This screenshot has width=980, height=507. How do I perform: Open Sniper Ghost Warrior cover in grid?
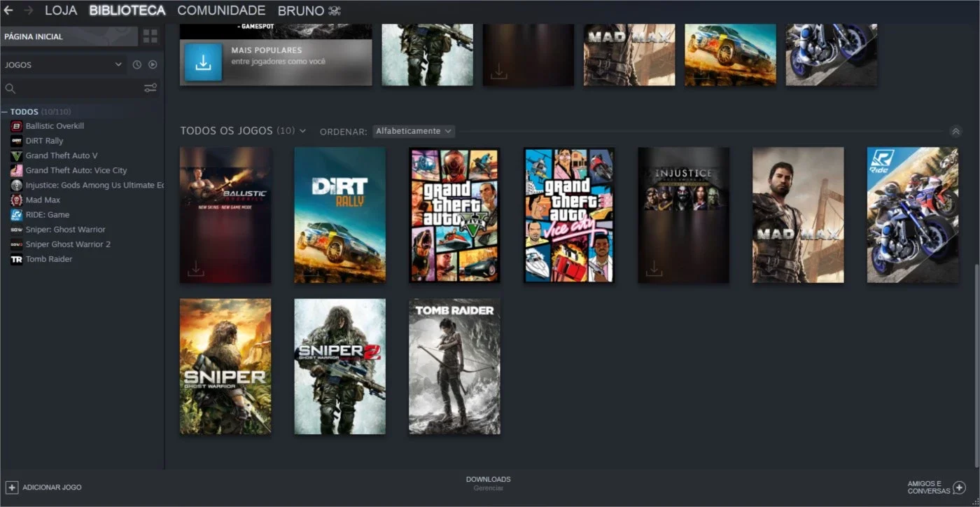click(x=225, y=366)
